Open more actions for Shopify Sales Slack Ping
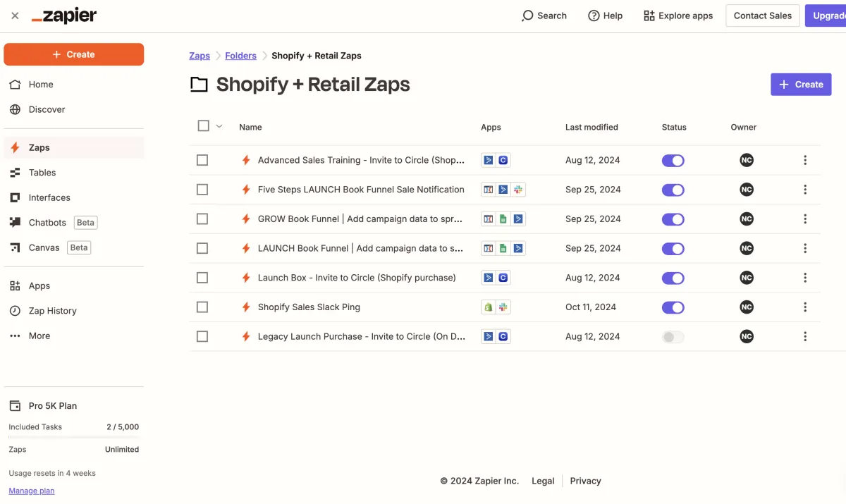Image resolution: width=846 pixels, height=504 pixels. (x=805, y=307)
